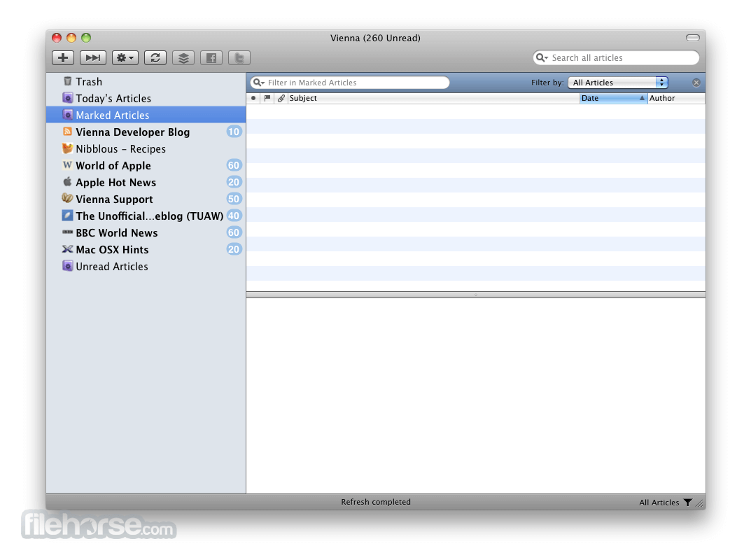The width and height of the screenshot is (751, 560).
Task: Select Apple Hot News feed
Action: (x=146, y=182)
